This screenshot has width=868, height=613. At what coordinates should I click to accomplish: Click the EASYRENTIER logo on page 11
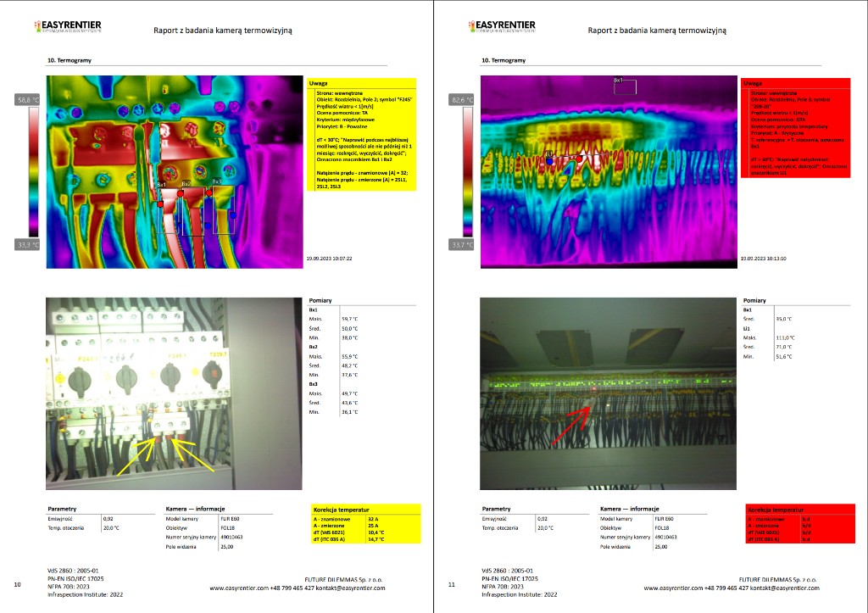[502, 26]
